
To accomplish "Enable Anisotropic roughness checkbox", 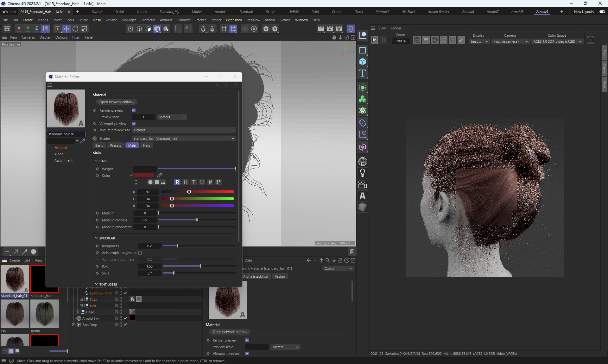I will pos(140,253).
